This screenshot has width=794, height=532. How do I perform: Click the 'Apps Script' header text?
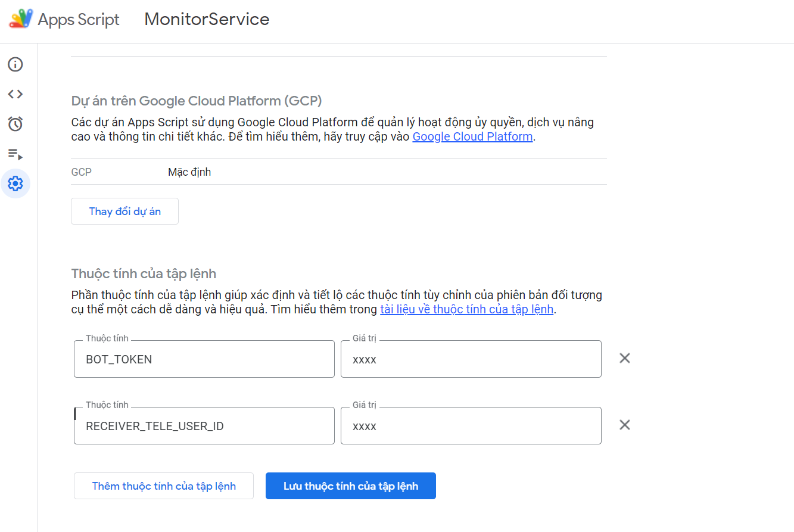78,18
